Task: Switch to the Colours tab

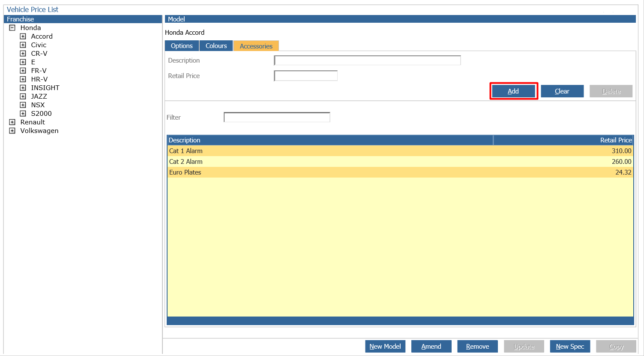Action: 216,46
